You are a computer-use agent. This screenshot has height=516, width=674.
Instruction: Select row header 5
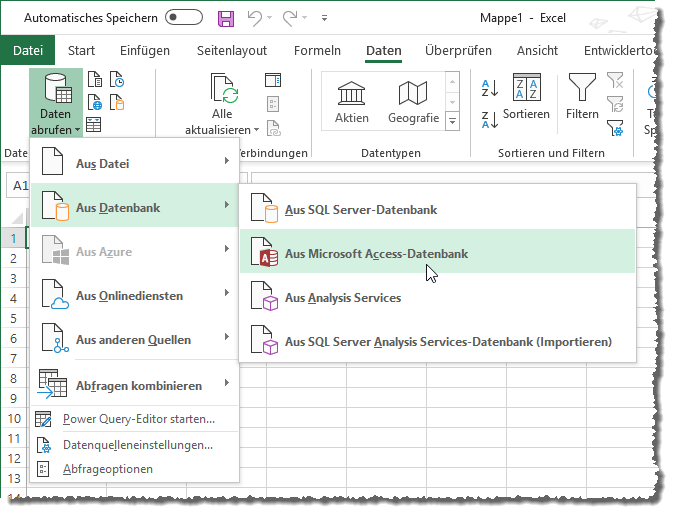point(13,318)
